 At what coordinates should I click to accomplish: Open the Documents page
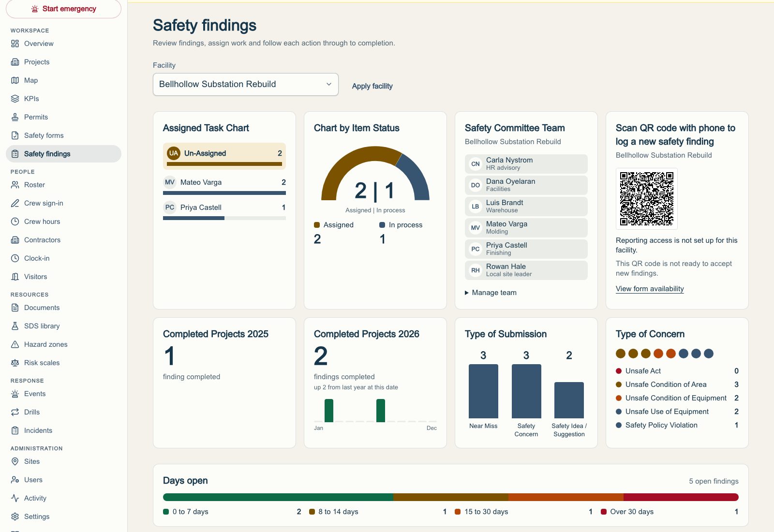pyautogui.click(x=63, y=308)
